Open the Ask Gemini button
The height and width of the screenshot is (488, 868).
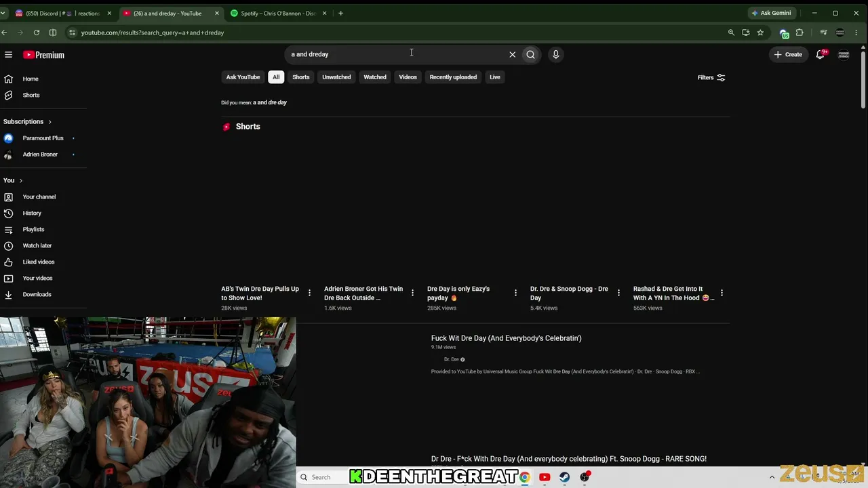coord(771,13)
